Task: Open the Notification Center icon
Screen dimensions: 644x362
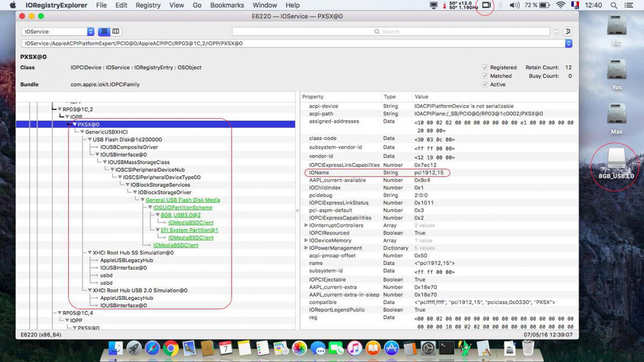Action: point(628,5)
